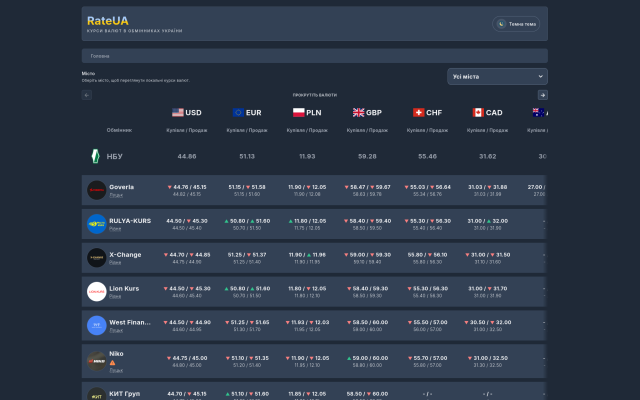The image size is (640, 400).
Task: Open the RateUA logo home link
Action: coord(108,21)
